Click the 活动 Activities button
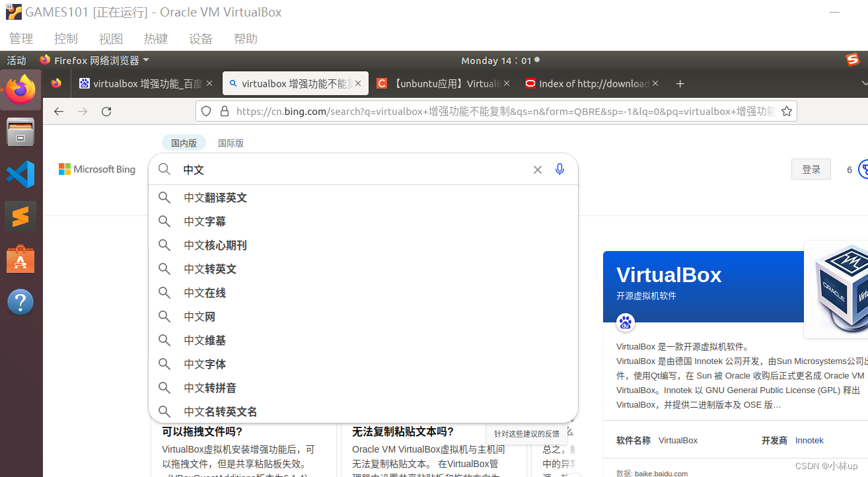The height and width of the screenshot is (477, 868). [x=17, y=60]
